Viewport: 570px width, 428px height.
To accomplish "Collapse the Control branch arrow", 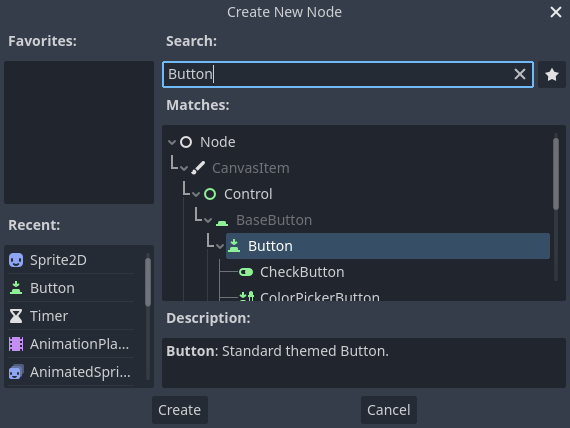I will pyautogui.click(x=196, y=195).
